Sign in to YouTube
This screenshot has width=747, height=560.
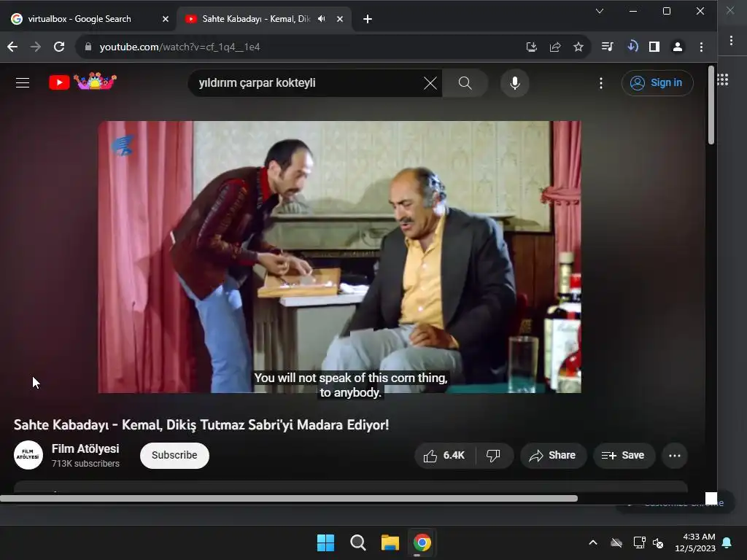coord(657,83)
